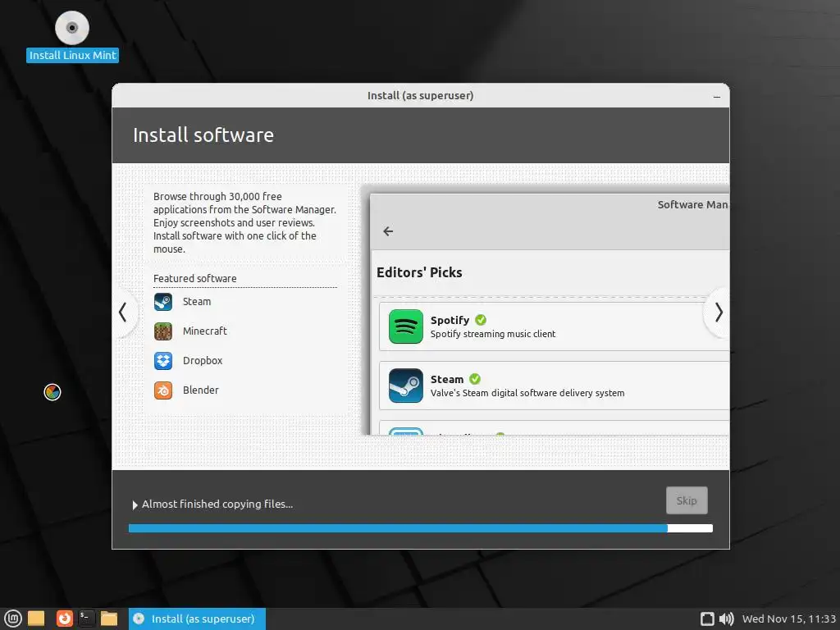
Task: Click the Install (as superuser) window title bar
Action: coord(420,95)
